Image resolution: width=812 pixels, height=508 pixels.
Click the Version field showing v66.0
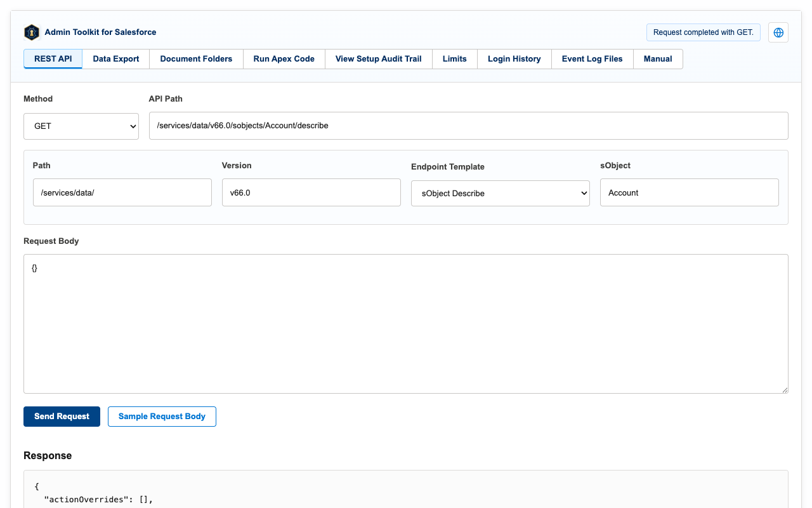pyautogui.click(x=311, y=192)
